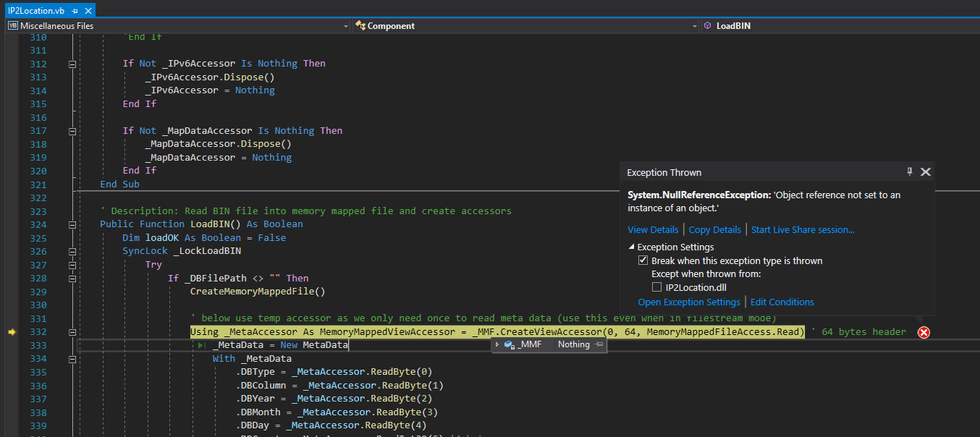Image resolution: width=980 pixels, height=437 pixels.
Task: Click the green Run to Click glyph on line 333
Action: click(203, 346)
